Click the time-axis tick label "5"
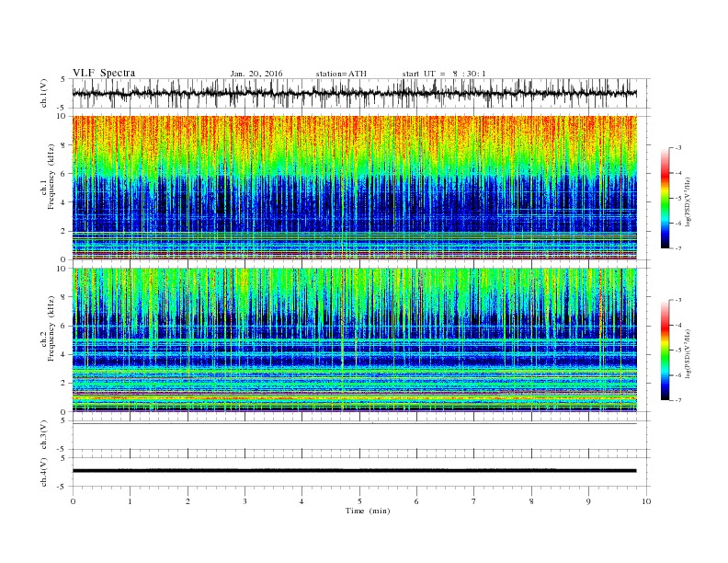The width and height of the screenshot is (728, 563). tap(359, 501)
